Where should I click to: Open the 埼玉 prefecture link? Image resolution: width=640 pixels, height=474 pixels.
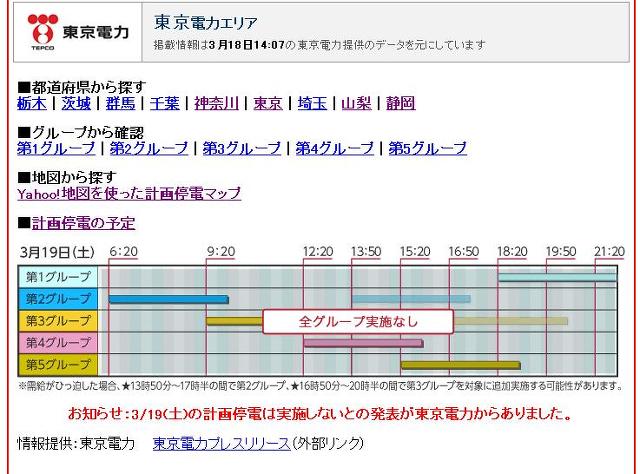click(312, 103)
